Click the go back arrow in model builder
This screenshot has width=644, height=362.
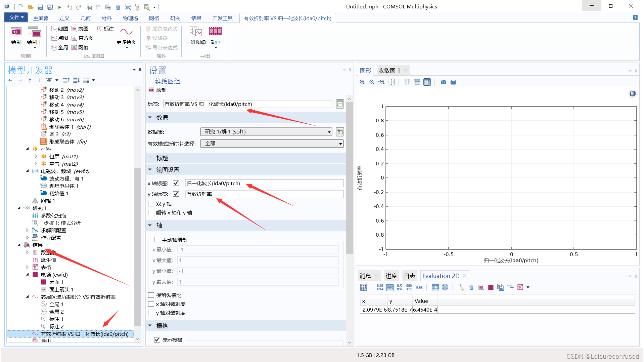pos(10,80)
